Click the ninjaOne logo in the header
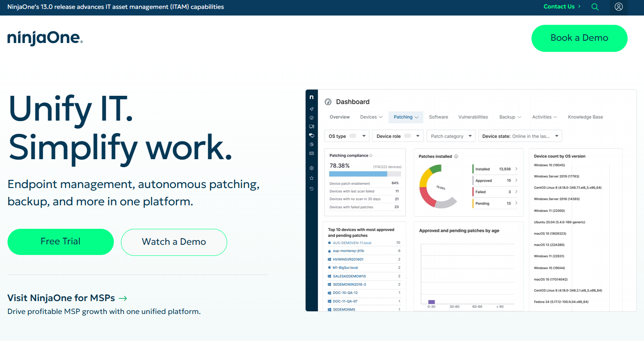 tap(45, 38)
